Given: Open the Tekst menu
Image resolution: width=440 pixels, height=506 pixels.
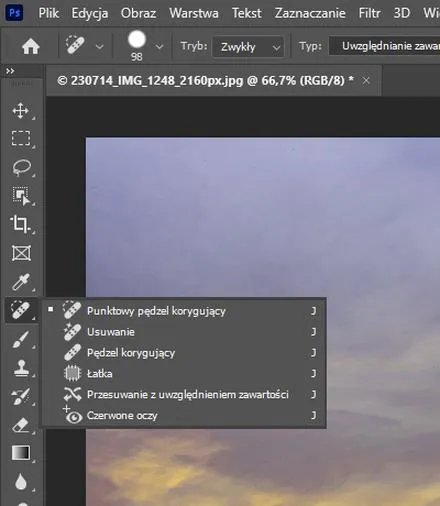Looking at the screenshot, I should coord(247,13).
